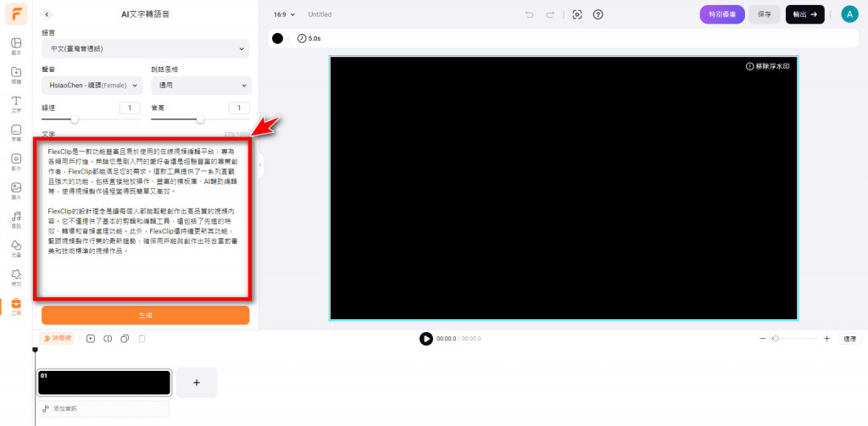Add a new scene with the large plus tile
Screen dimensions: 868x426
click(x=197, y=382)
